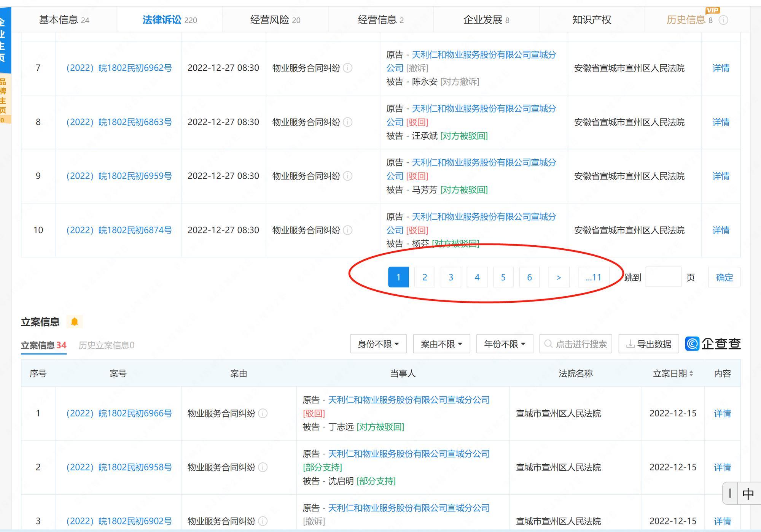The image size is (761, 532).
Task: Open 详情 for row 9 case
Action: pyautogui.click(x=720, y=176)
